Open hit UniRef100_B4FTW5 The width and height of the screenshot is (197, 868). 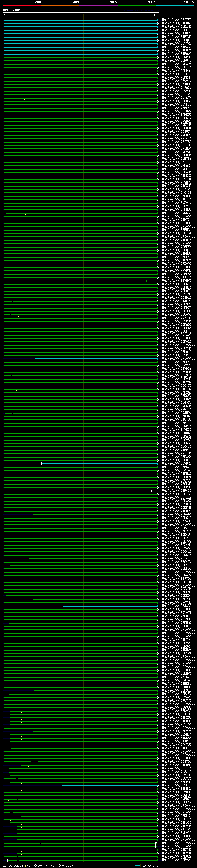[x=176, y=37]
